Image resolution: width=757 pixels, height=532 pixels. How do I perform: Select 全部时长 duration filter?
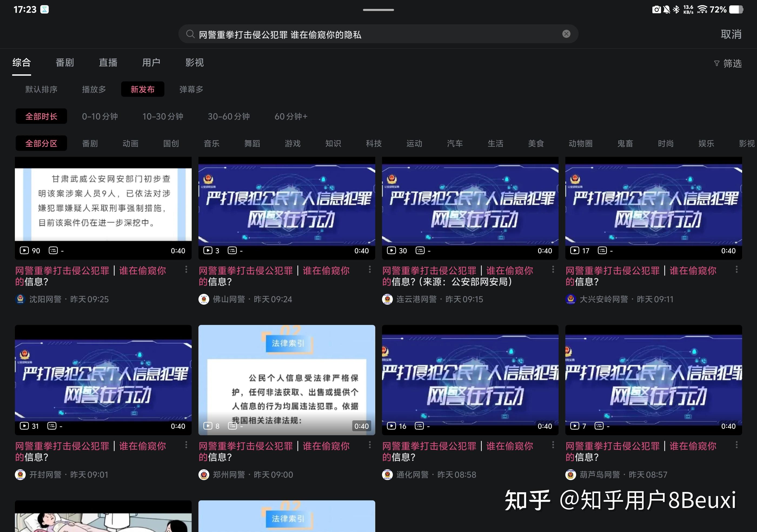coord(41,116)
